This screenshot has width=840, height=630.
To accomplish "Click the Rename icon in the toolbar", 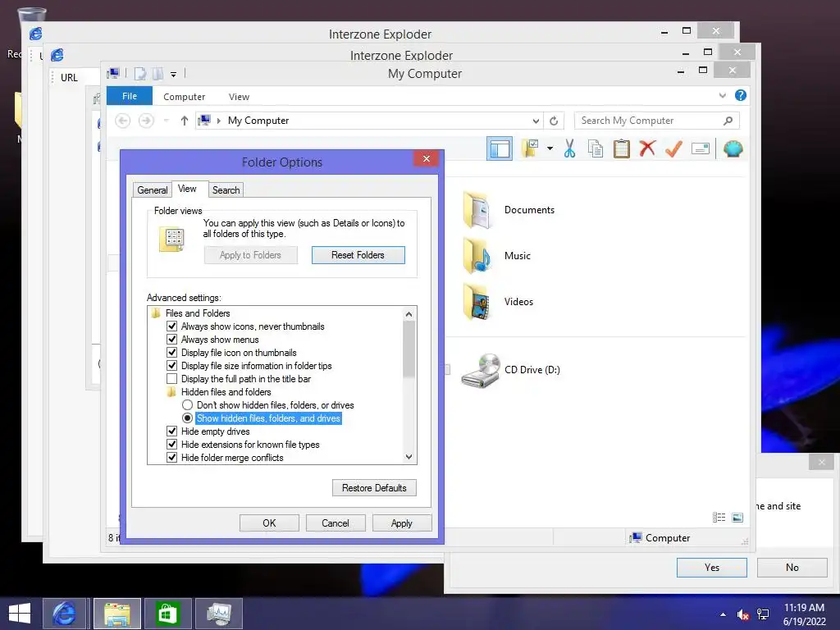I will (x=701, y=148).
